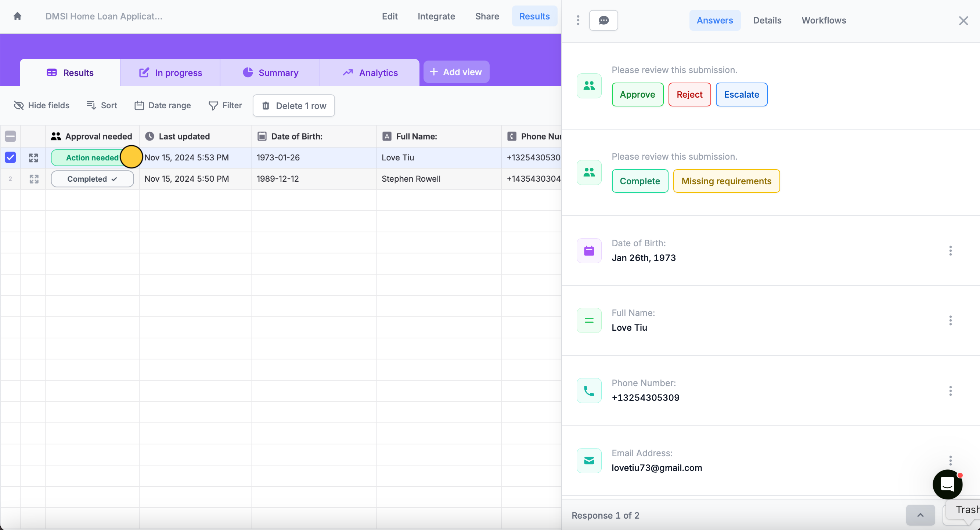
Task: Open the Action needed status dropdown
Action: tap(93, 158)
